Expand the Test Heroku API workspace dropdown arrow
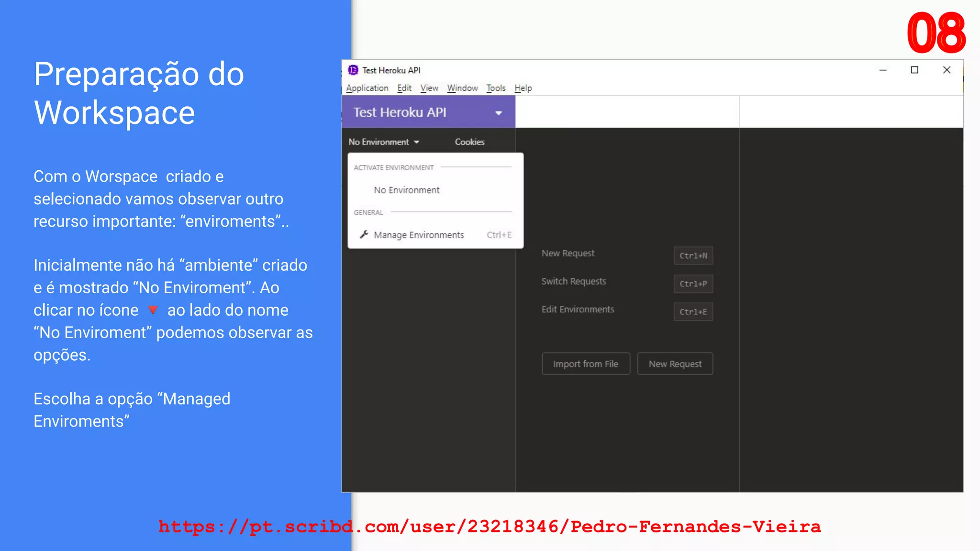Viewport: 980px width, 551px height. click(x=498, y=113)
